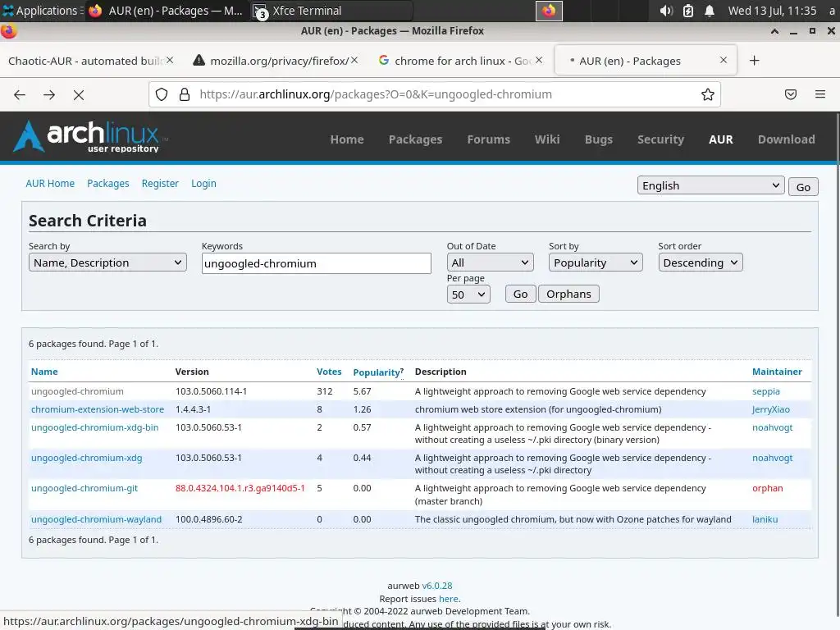Open the ungoogled-chromium-wayland package
840x630 pixels.
(97, 519)
